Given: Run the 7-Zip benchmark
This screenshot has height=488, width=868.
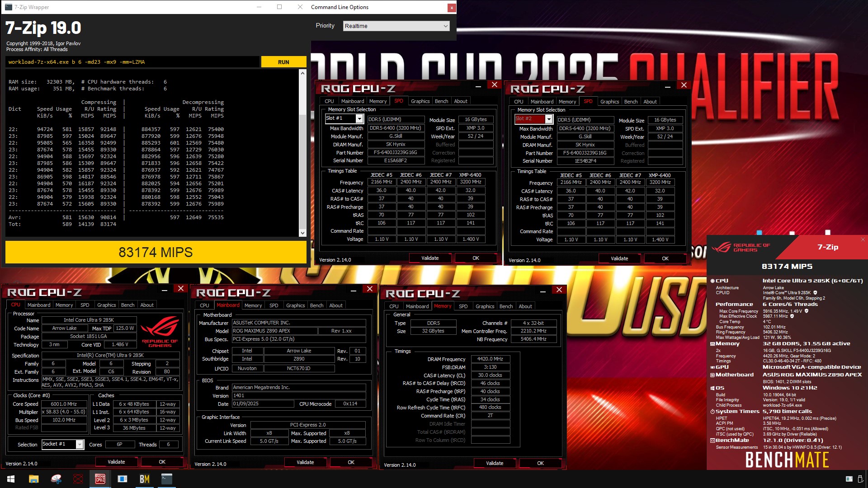Looking at the screenshot, I should [x=283, y=62].
